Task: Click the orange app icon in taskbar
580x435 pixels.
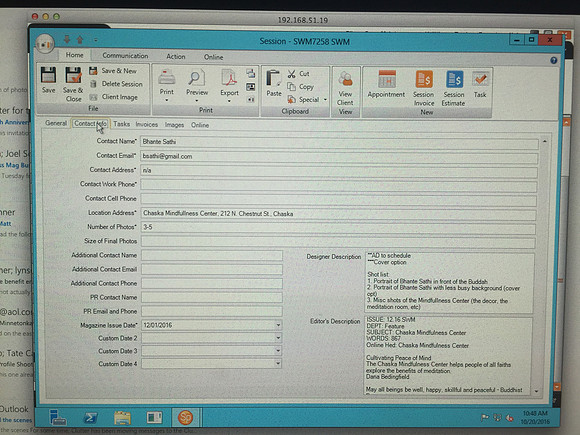Action: [x=186, y=418]
